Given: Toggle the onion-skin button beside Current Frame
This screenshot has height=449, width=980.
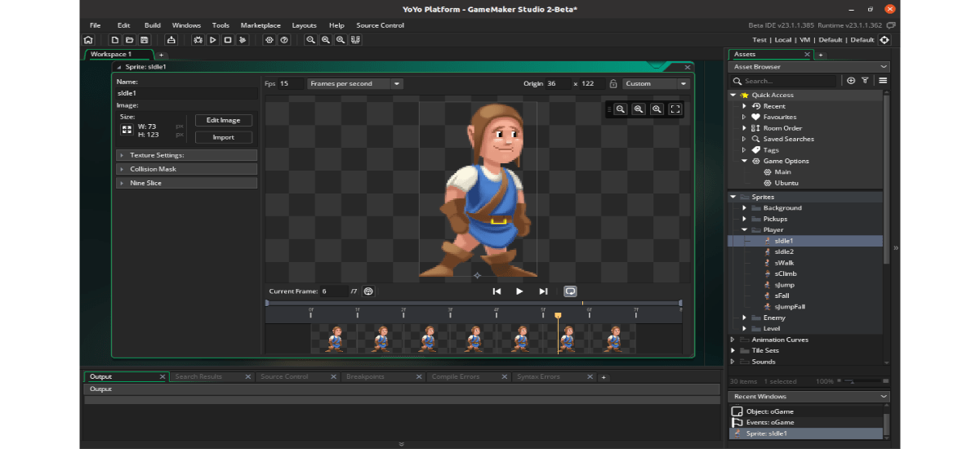Looking at the screenshot, I should point(368,291).
